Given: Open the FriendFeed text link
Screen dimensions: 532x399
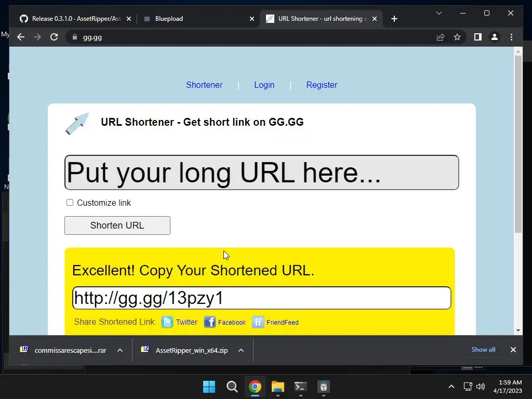Looking at the screenshot, I should (282, 322).
